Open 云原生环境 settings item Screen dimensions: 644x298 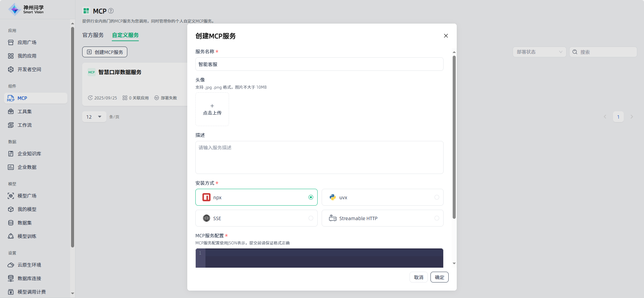29,265
